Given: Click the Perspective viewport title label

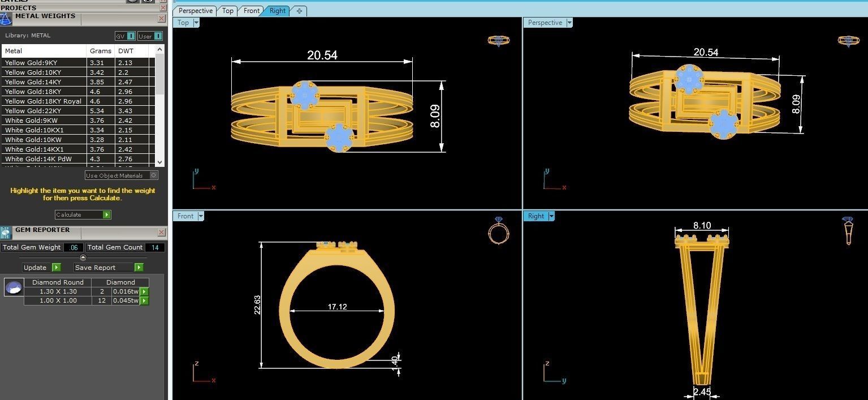Looking at the screenshot, I should (545, 23).
